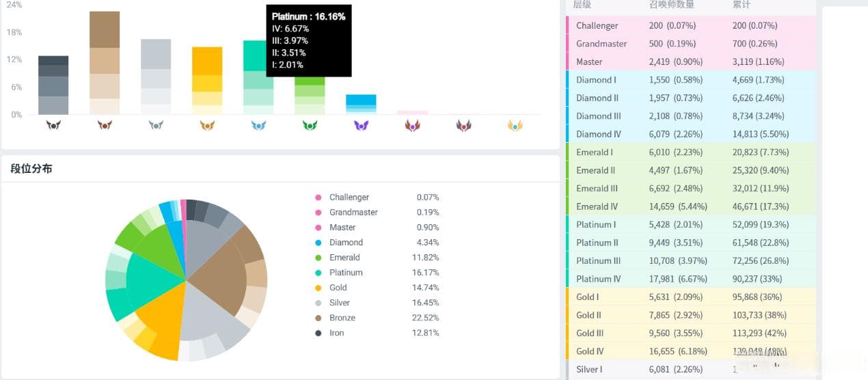Click the Diamond rank emblem under the bar chart
This screenshot has width=868, height=380.
click(x=361, y=125)
